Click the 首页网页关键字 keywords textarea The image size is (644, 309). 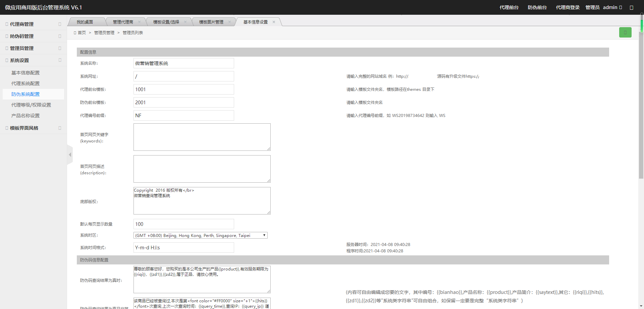coord(202,137)
